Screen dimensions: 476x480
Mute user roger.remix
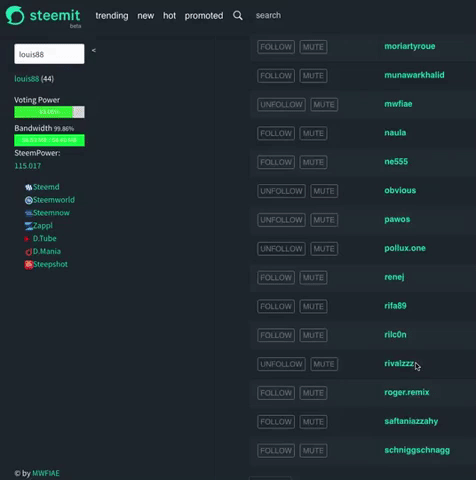[313, 393]
